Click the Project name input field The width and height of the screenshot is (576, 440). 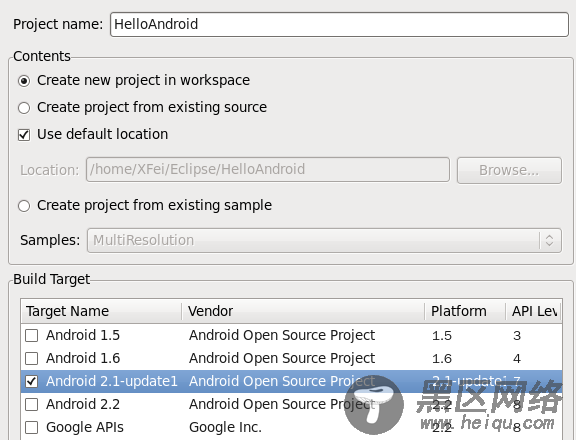click(339, 24)
